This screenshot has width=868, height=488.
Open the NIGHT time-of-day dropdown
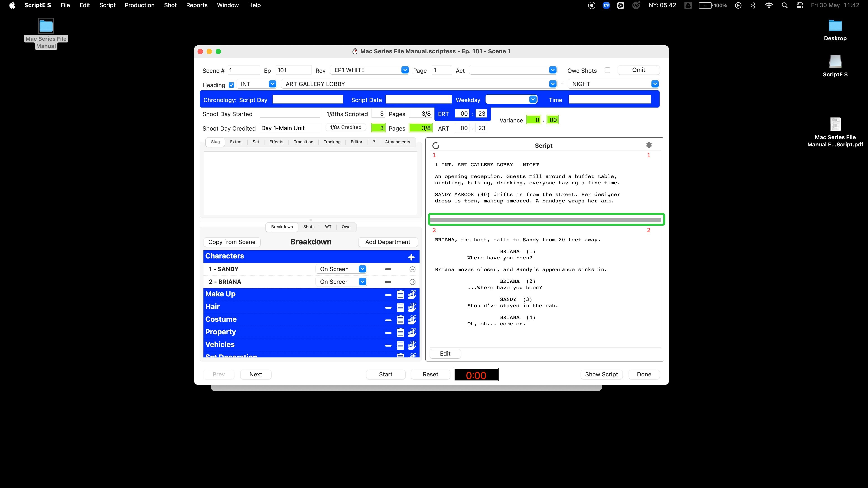point(654,84)
